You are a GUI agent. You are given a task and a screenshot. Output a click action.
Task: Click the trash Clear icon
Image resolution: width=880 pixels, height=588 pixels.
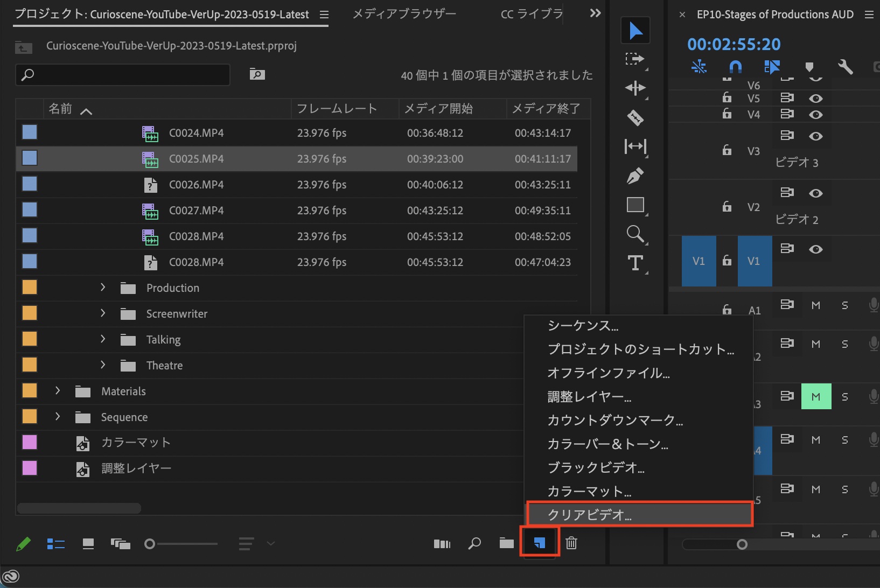(x=571, y=543)
